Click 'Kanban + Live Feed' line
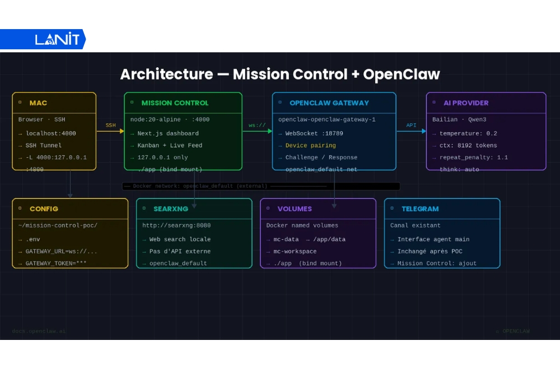Screen dimensions: 560x392 170,146
